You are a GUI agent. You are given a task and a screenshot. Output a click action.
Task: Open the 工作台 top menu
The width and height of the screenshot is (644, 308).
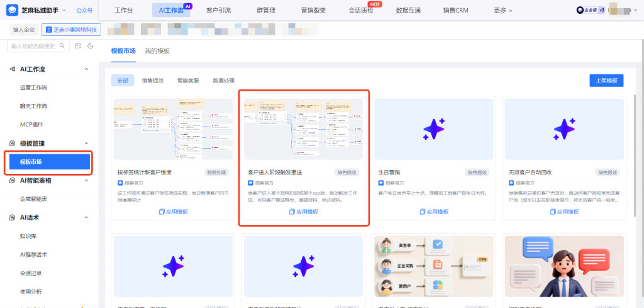tap(124, 10)
